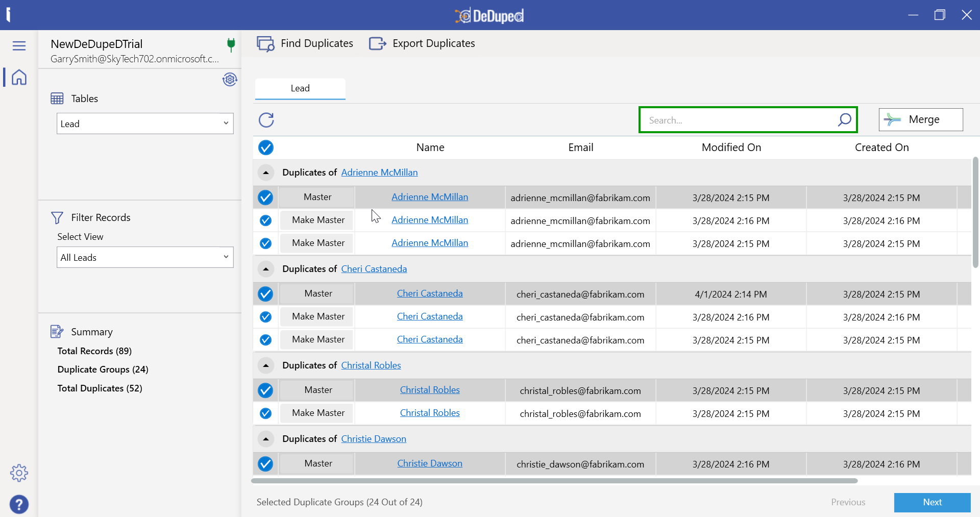Open Cheri Castaneda link in group header
980x517 pixels.
tap(374, 269)
